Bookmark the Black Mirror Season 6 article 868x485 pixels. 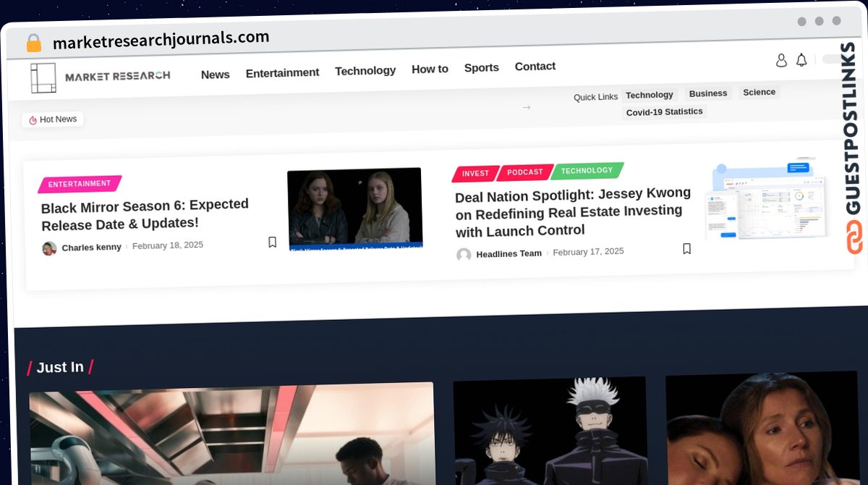[272, 242]
